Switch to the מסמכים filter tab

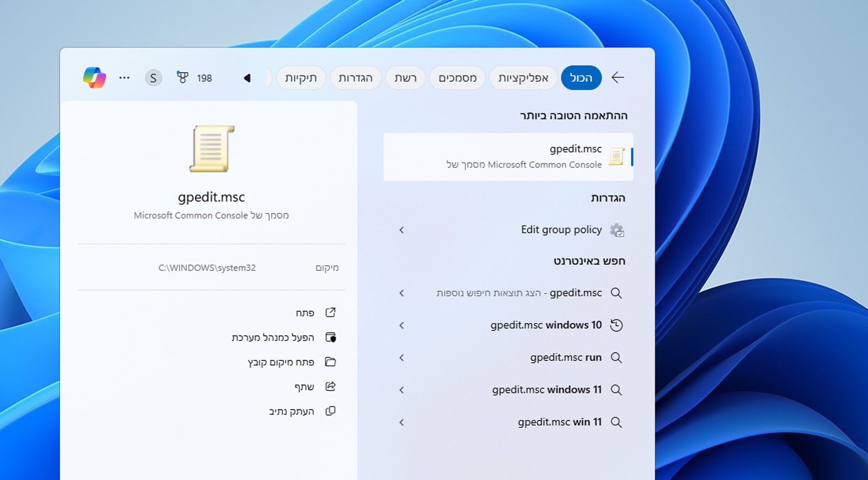coord(457,78)
